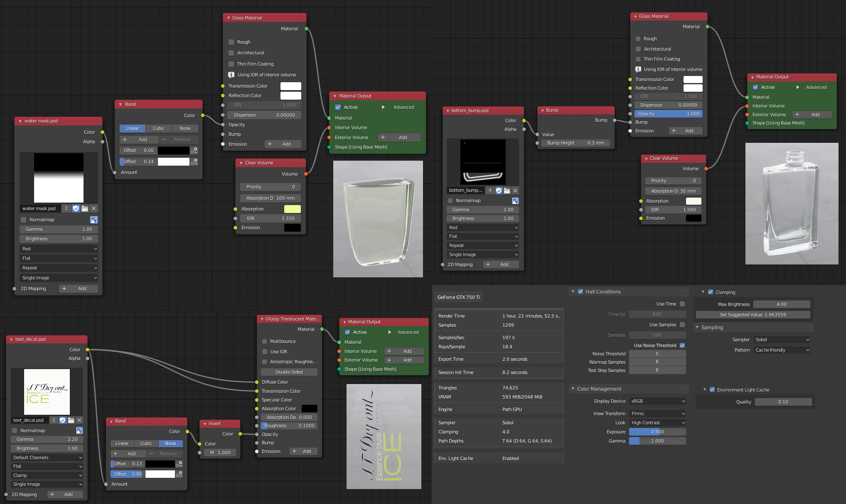The height and width of the screenshot is (504, 846).
Task: Unlink the text_decal.psd image with X
Action: 79,420
